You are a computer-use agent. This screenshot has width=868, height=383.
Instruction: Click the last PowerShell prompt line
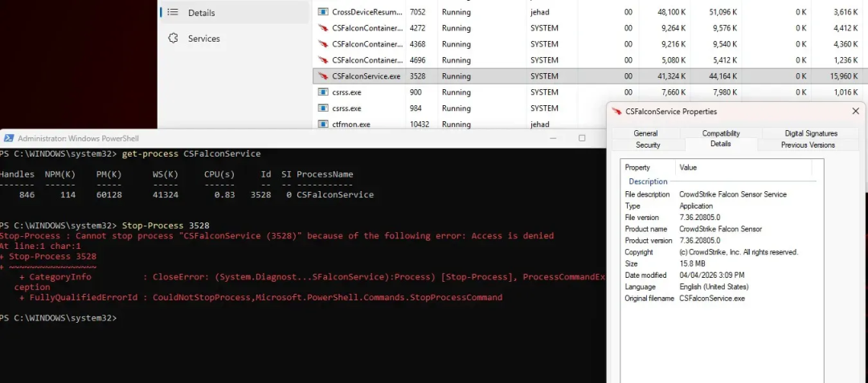58,318
